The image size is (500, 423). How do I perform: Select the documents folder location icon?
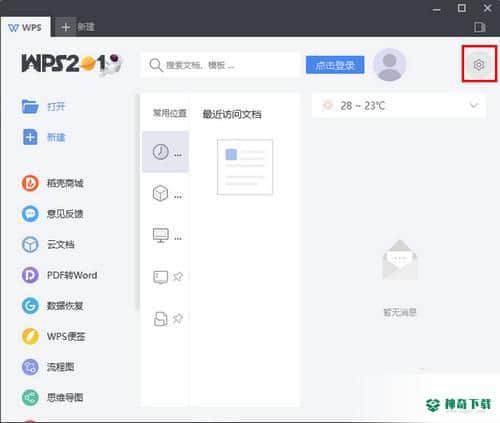pos(160,319)
